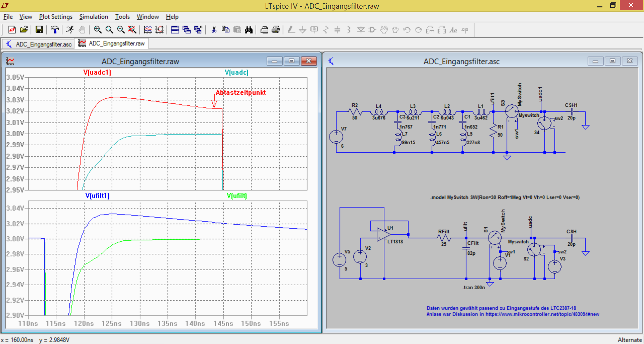Click the LT1818 opamp label in schematic
The height and width of the screenshot is (344, 644).
(x=395, y=241)
